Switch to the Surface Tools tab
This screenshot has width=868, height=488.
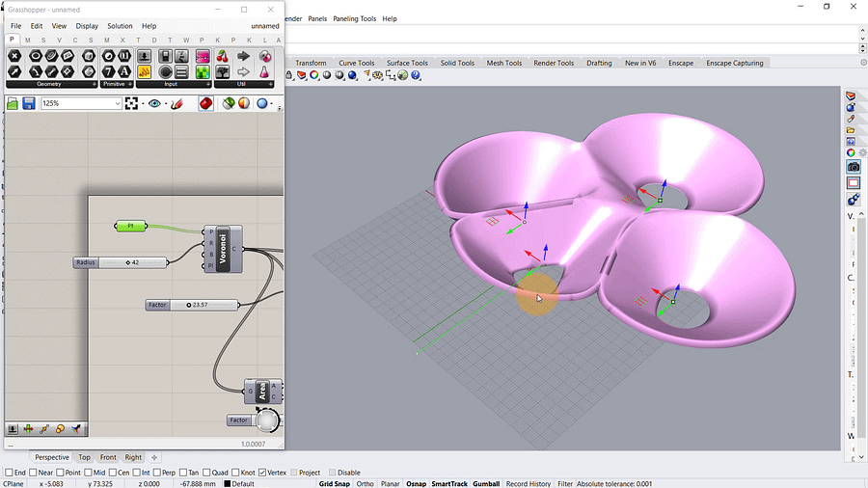[407, 63]
